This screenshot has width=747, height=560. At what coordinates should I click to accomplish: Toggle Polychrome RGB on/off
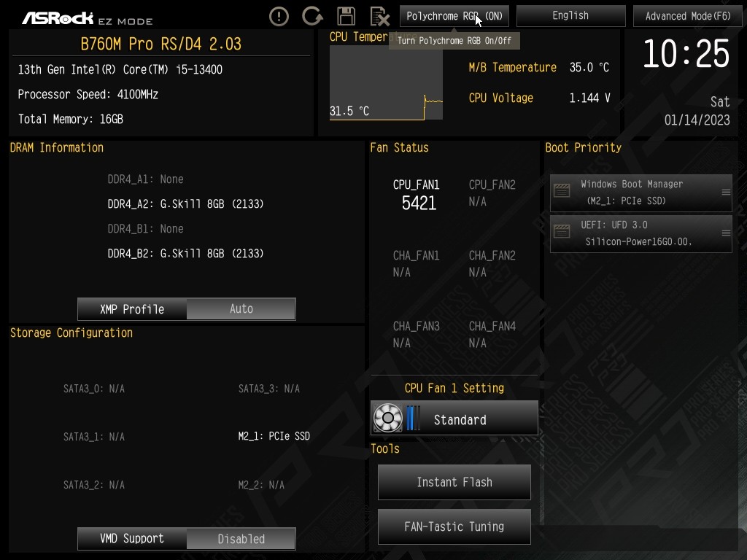[454, 16]
